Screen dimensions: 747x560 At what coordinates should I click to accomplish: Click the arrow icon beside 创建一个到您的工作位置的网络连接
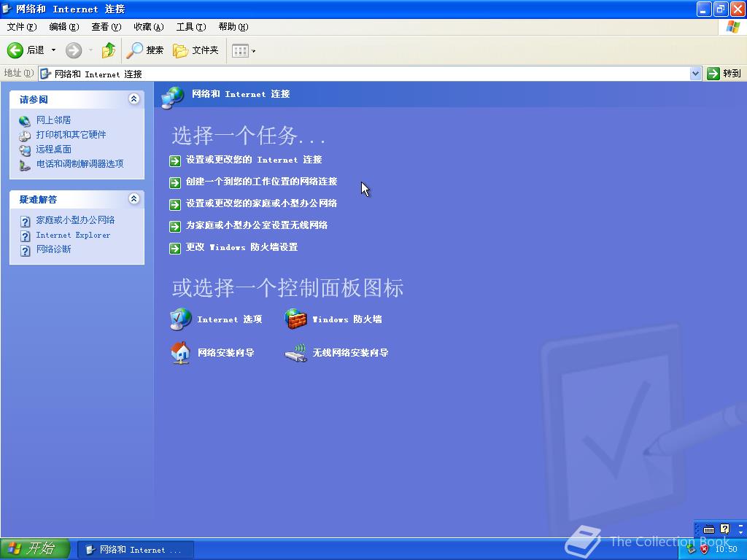pyautogui.click(x=175, y=183)
